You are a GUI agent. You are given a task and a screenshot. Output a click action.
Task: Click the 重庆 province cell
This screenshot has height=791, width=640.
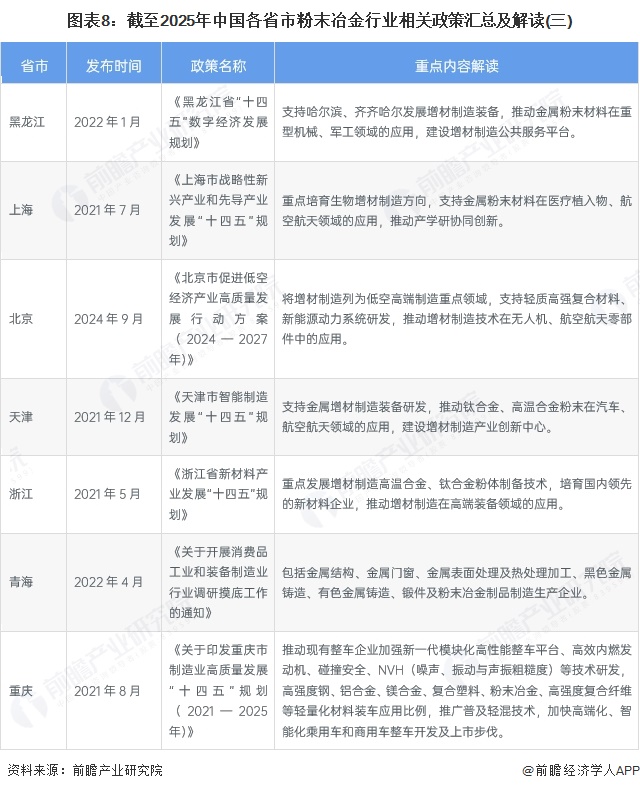click(x=21, y=691)
